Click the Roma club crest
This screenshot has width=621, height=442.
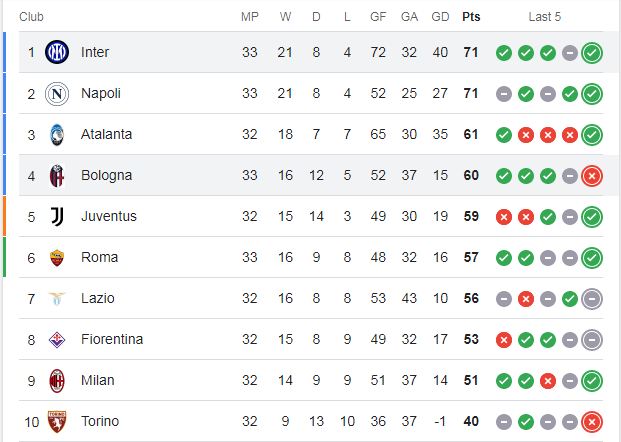(57, 258)
